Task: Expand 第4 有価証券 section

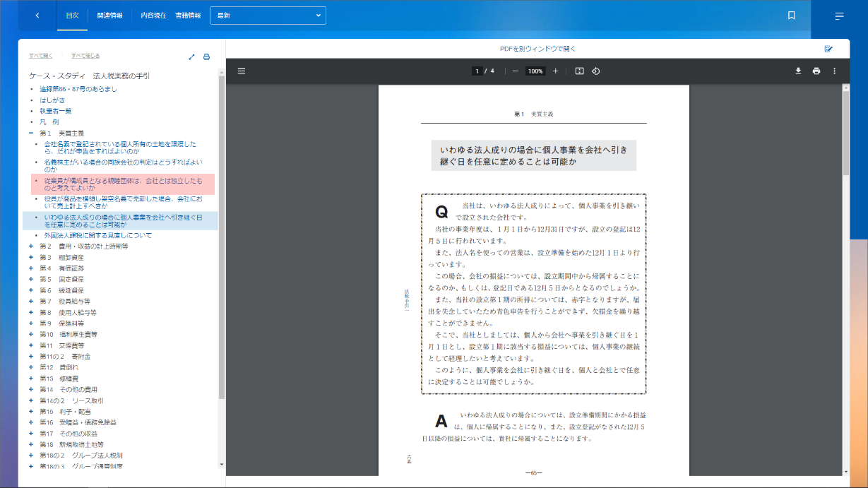Action: click(31, 268)
